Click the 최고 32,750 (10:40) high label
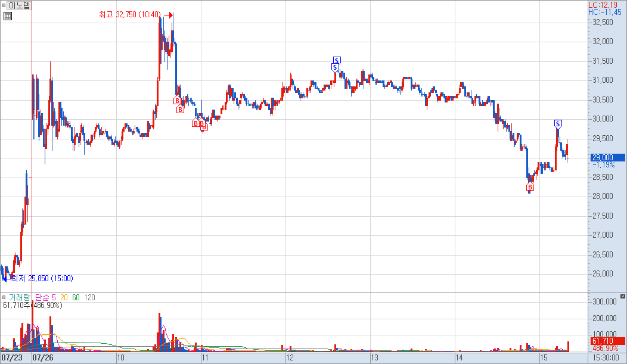 pyautogui.click(x=130, y=15)
